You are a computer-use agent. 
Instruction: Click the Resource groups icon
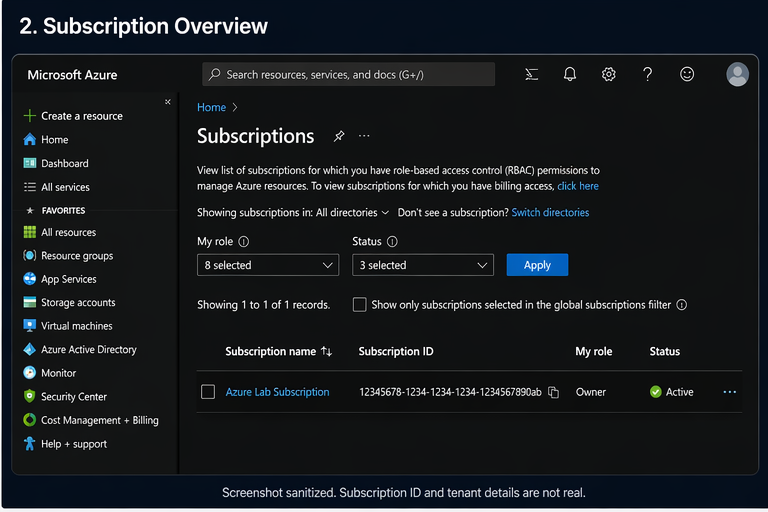(x=29, y=256)
